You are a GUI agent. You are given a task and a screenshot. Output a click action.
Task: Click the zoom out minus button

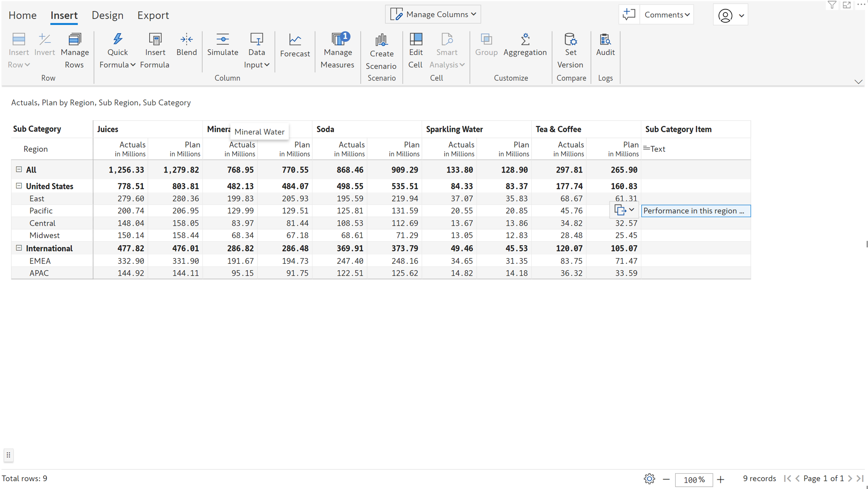point(666,479)
